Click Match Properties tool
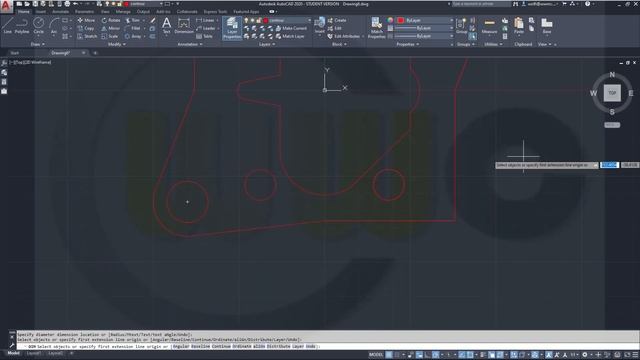 pos(376,28)
